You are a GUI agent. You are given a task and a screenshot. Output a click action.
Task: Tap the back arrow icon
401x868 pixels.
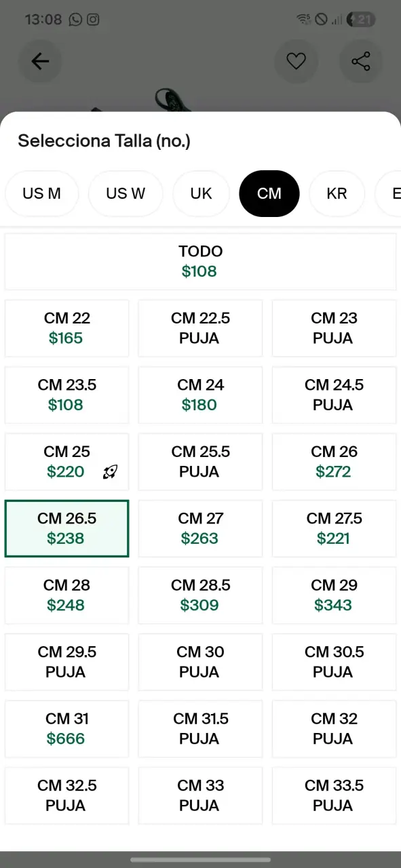(x=40, y=62)
